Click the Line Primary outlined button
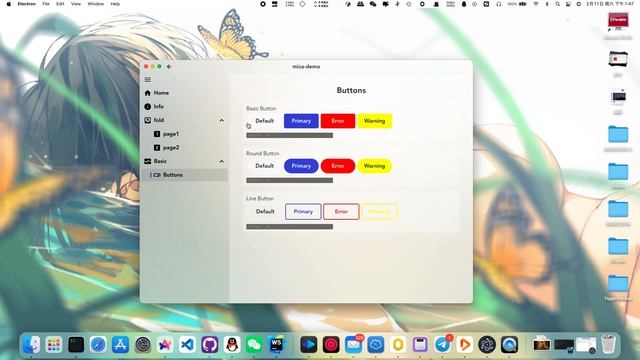 click(303, 211)
